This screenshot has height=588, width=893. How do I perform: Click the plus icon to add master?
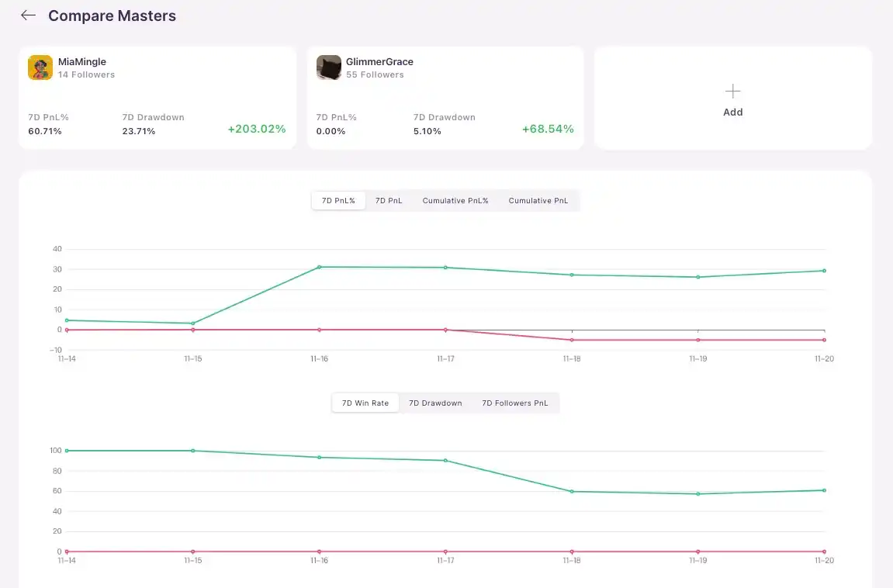click(732, 92)
